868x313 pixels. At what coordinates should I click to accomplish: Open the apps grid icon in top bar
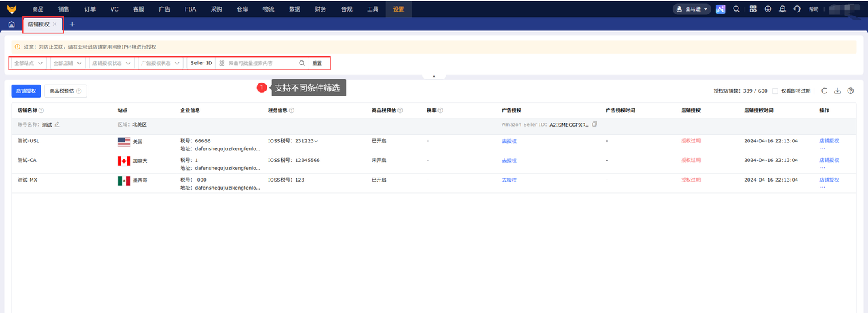(x=753, y=9)
